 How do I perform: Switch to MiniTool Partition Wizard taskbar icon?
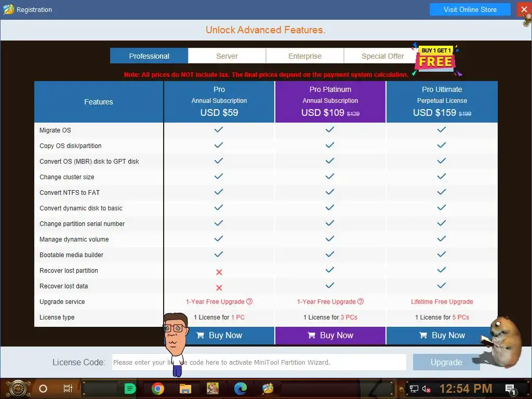268,389
